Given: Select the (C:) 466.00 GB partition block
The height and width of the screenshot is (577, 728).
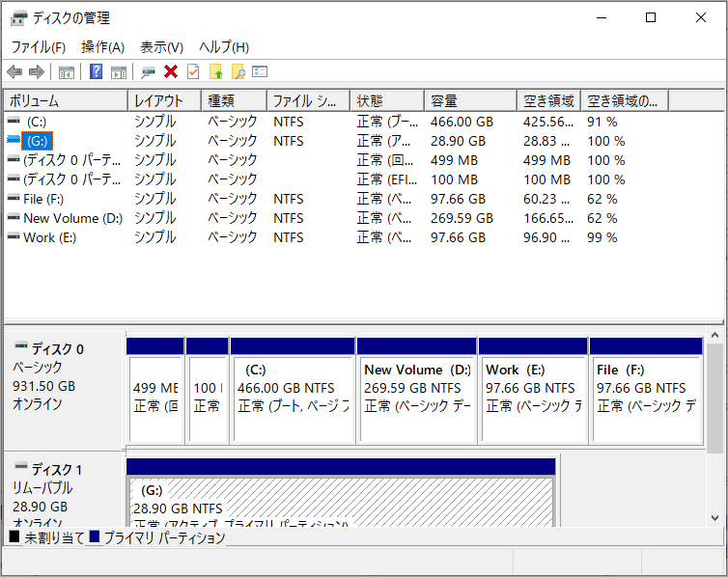Looking at the screenshot, I should tap(293, 391).
